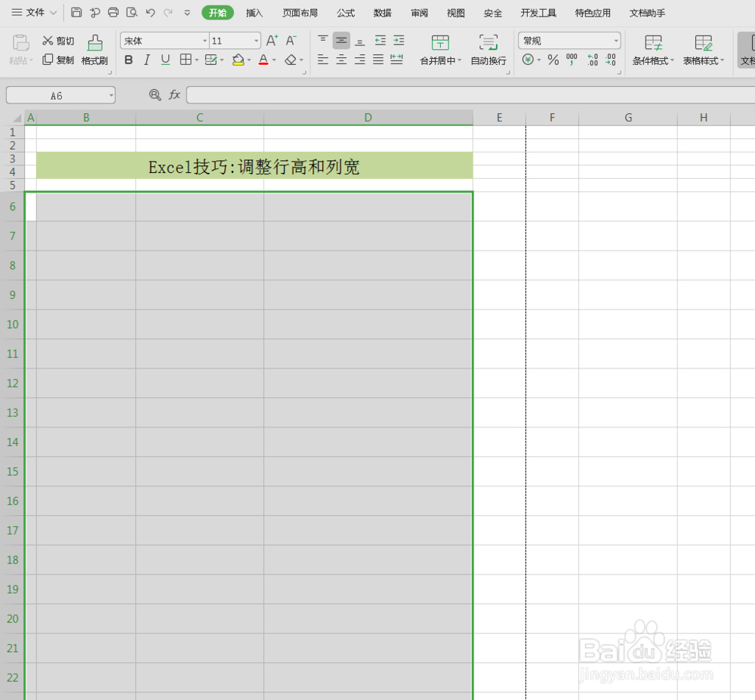Click the 条件格式 conditional formatting icon

point(653,43)
